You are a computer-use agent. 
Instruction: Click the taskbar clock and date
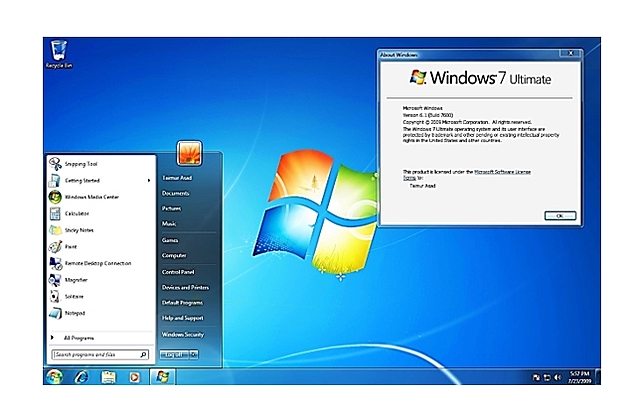coord(580,377)
